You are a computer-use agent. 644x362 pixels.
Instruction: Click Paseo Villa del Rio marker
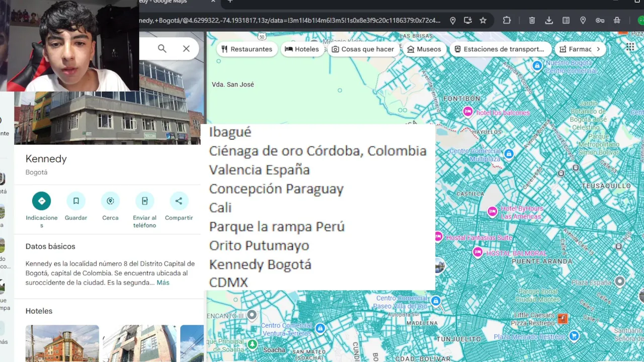[436, 301]
